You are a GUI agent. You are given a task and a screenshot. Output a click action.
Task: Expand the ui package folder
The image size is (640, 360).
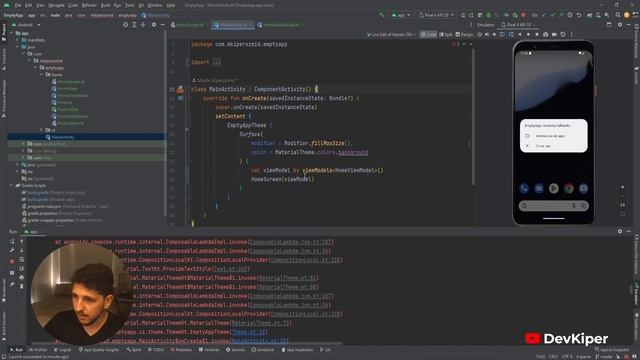point(41,130)
